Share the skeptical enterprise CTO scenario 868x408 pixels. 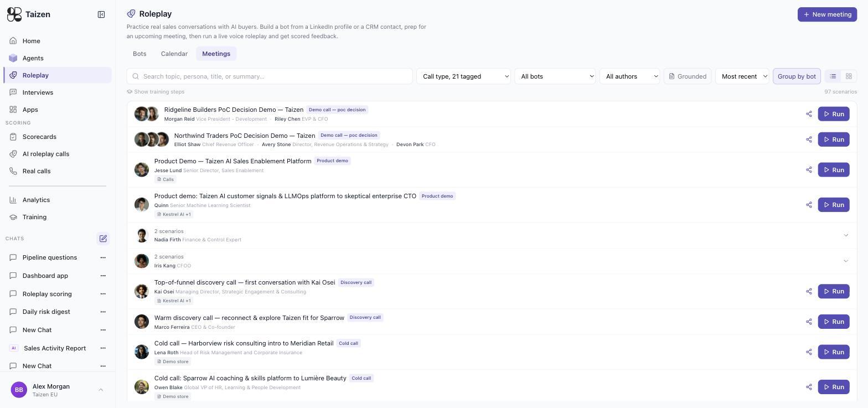click(809, 205)
